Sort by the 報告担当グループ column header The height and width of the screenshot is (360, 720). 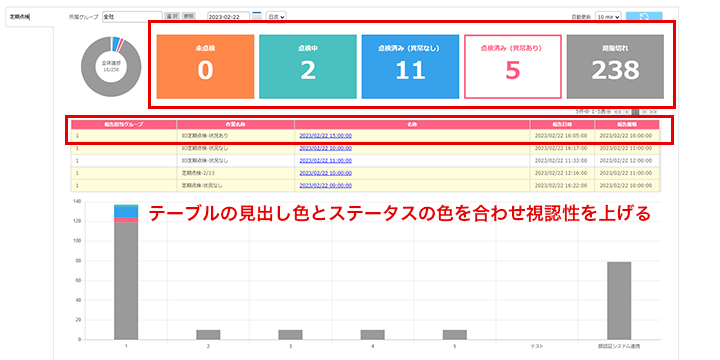124,124
